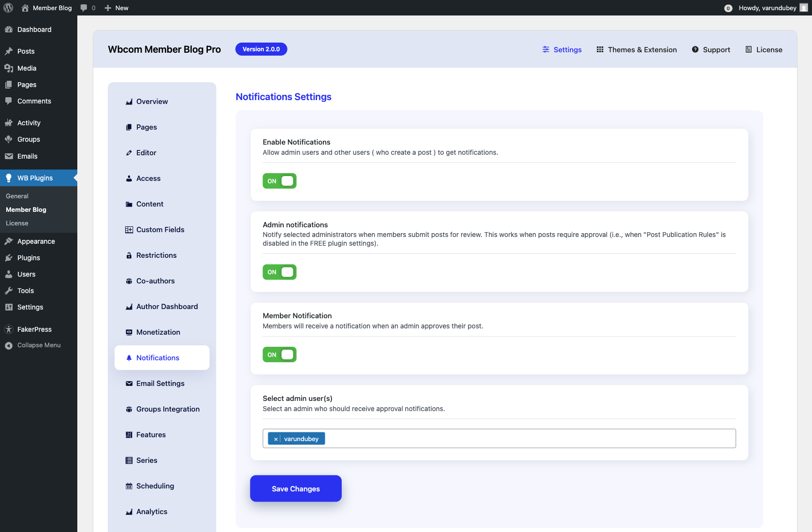This screenshot has width=812, height=532.
Task: Click the Member Blog site link
Action: tap(47, 8)
